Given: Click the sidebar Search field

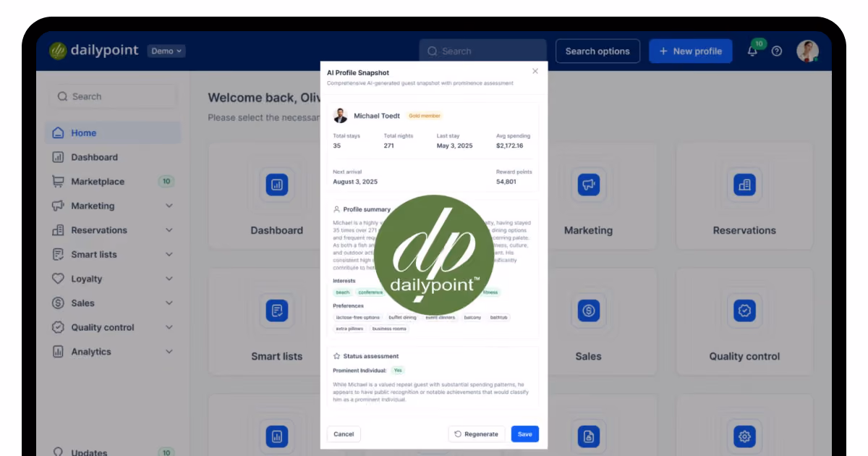Looking at the screenshot, I should (x=113, y=96).
